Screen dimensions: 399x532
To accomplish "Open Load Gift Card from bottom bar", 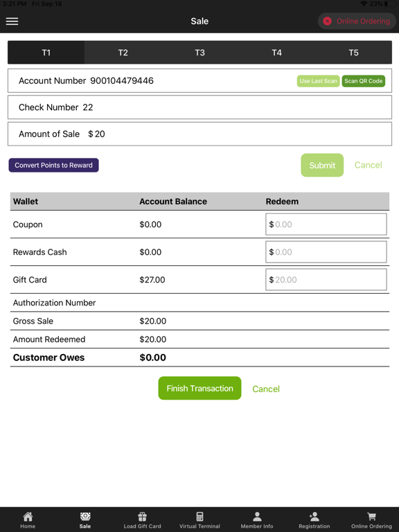I will tap(142, 516).
